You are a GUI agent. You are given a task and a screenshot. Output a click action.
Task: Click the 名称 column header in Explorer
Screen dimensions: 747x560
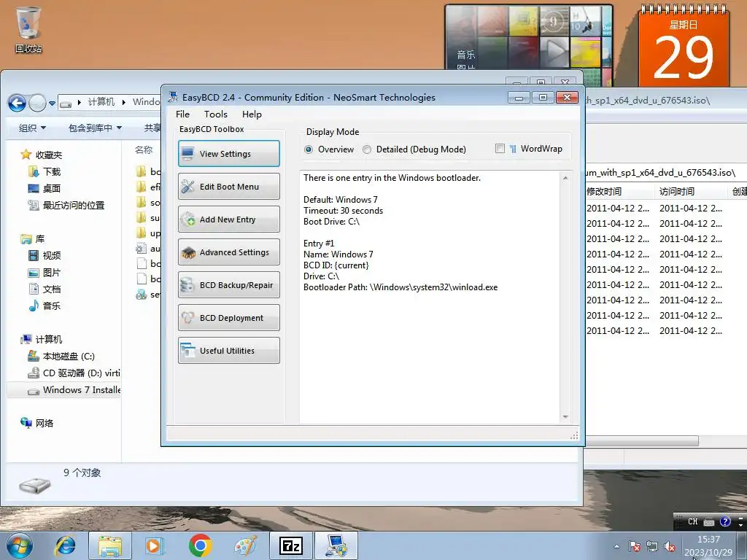pos(144,149)
